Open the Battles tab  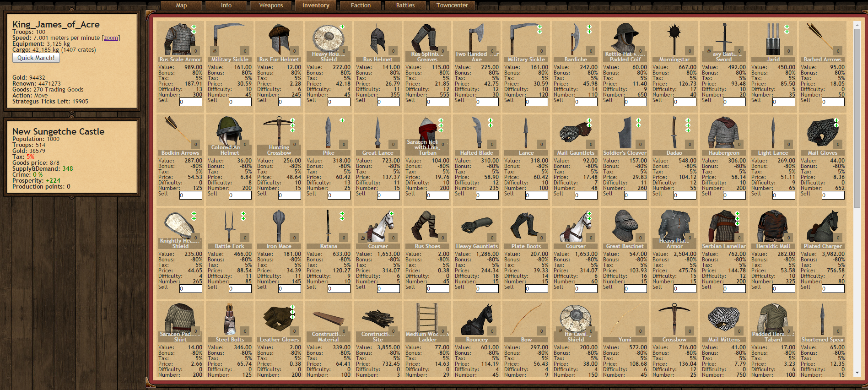pos(405,5)
